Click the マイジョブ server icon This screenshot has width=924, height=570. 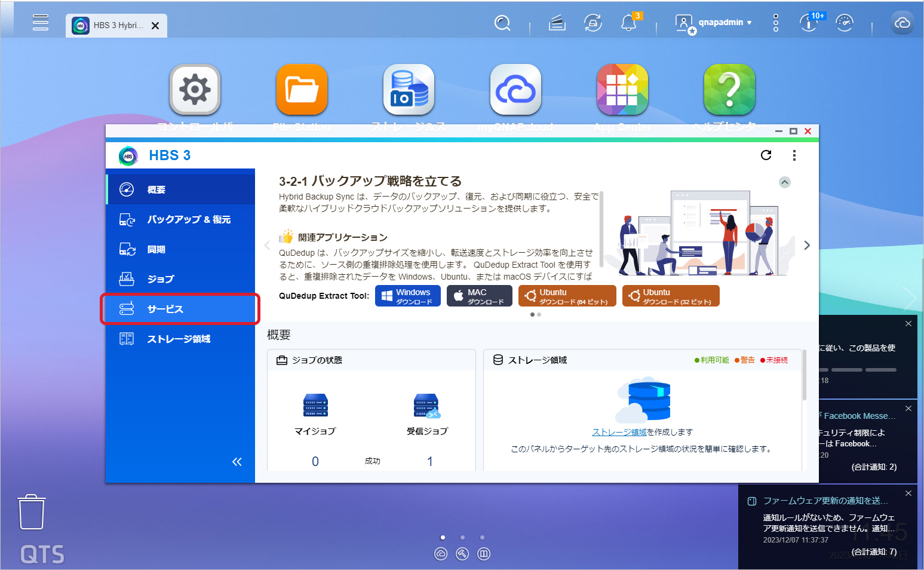pyautogui.click(x=315, y=405)
